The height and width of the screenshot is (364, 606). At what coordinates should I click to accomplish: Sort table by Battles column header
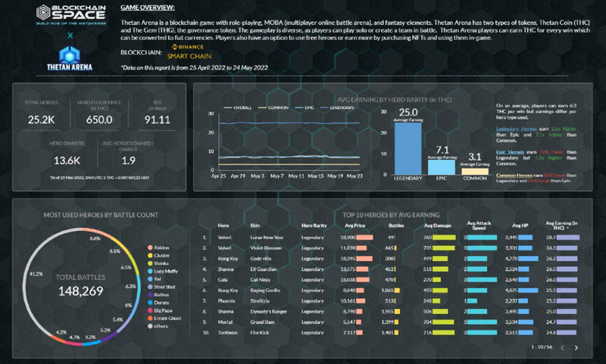tap(392, 226)
